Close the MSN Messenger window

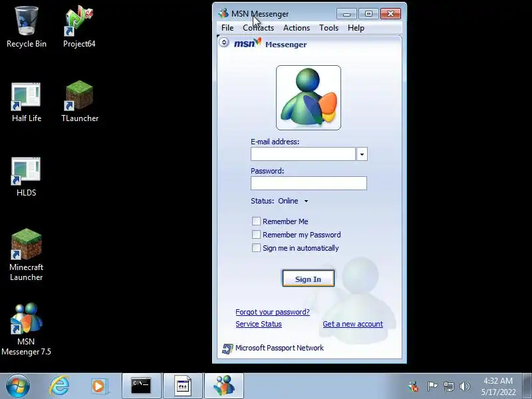[390, 14]
